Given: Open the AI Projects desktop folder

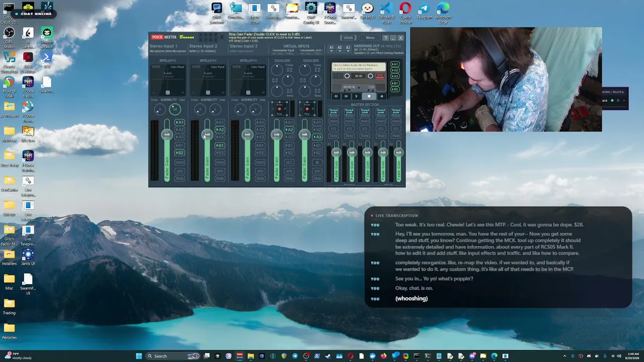Looking at the screenshot, I should tap(9, 111).
